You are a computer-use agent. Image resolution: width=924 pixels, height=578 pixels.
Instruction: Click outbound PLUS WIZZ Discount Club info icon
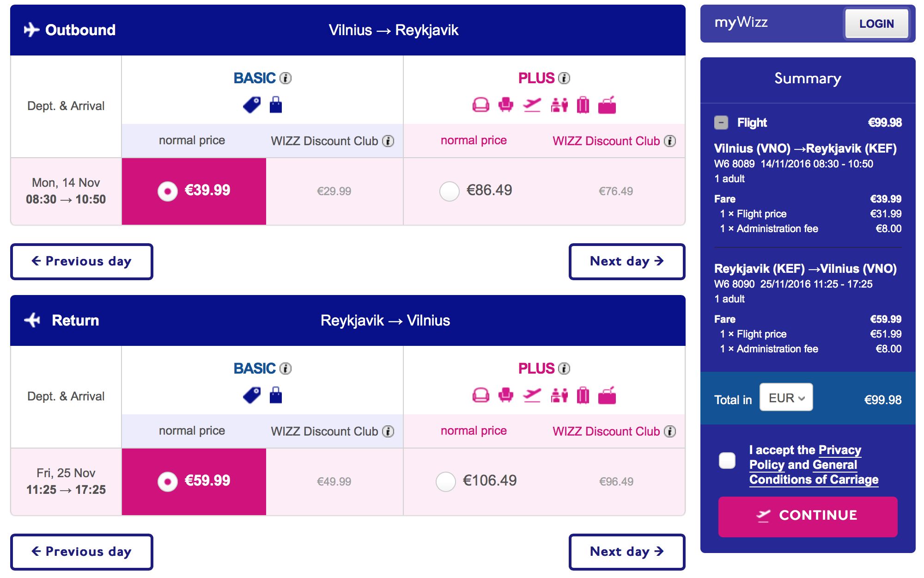coord(670,141)
